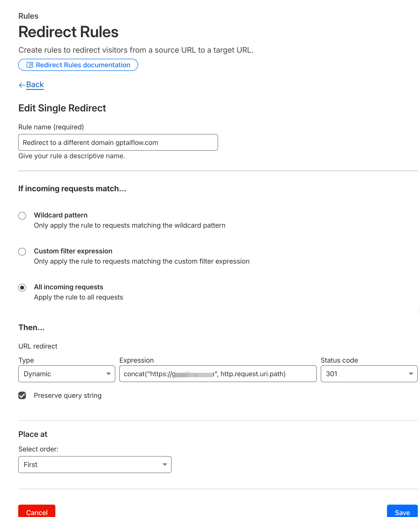Choose the Custom filter expression radio
420x517 pixels.
click(22, 251)
